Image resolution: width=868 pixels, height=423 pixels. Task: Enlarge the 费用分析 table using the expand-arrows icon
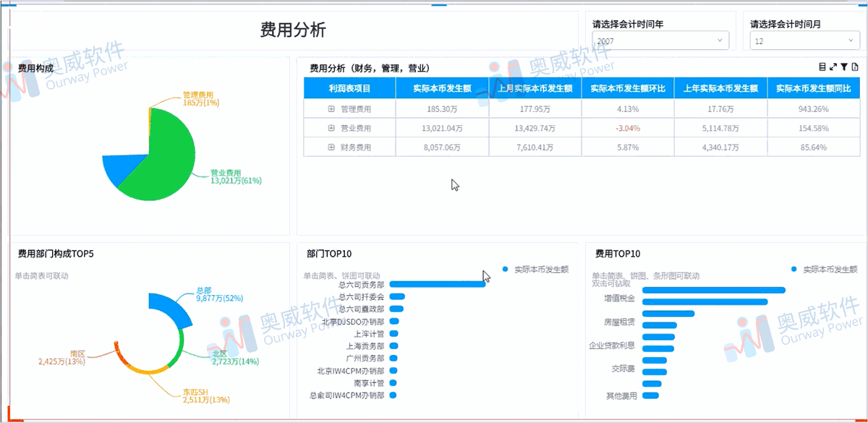(x=833, y=67)
